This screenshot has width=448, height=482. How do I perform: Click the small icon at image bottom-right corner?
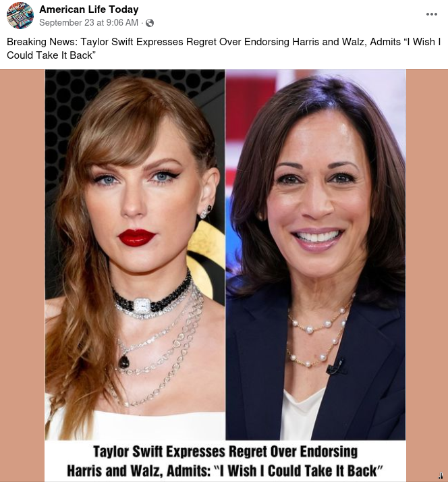pos(441,475)
